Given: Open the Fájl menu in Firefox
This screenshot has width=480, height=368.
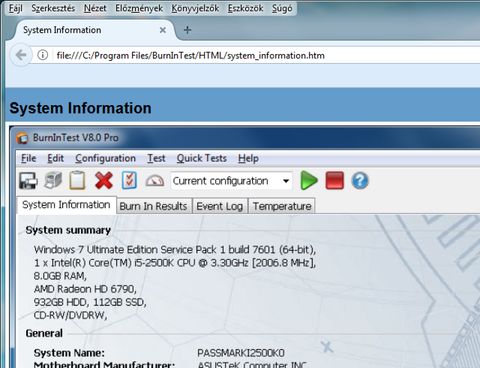Looking at the screenshot, I should click(x=15, y=8).
